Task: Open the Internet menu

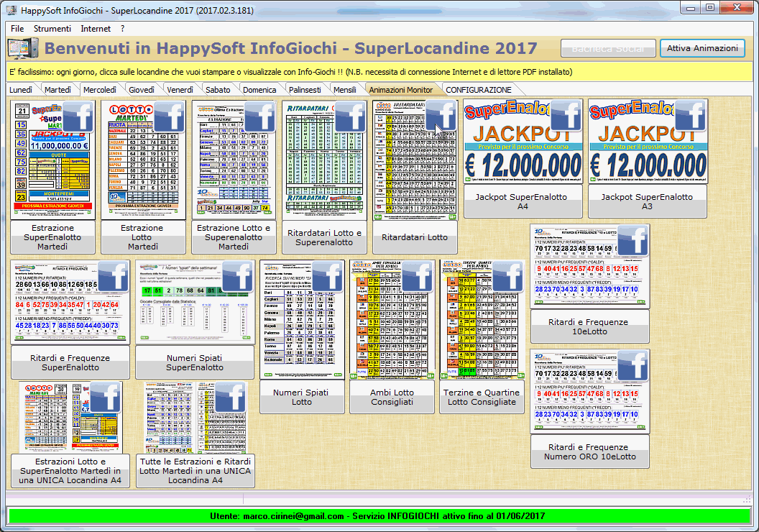Action: pyautogui.click(x=96, y=29)
